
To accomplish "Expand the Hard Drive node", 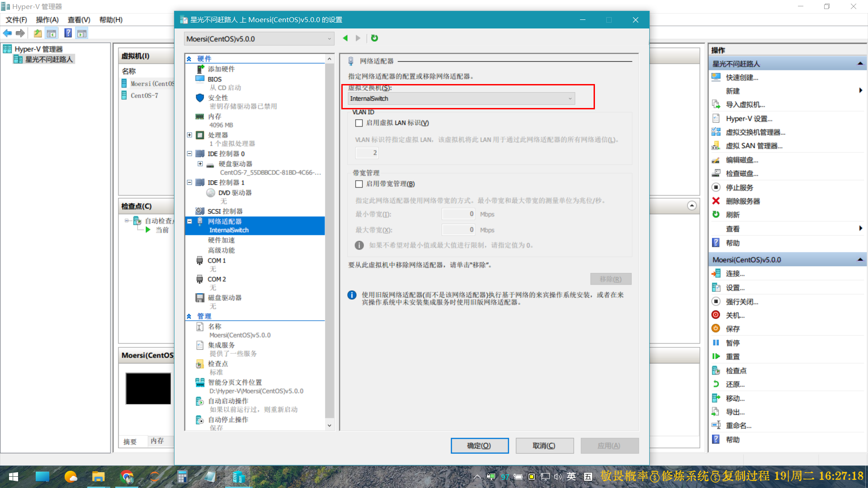I will [200, 164].
